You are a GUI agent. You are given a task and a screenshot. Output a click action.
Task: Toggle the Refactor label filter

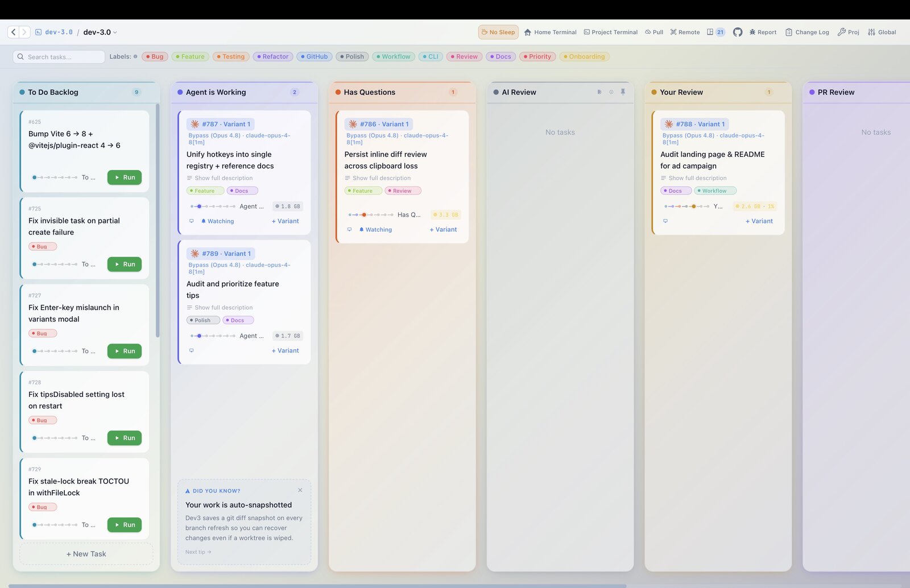pyautogui.click(x=273, y=57)
